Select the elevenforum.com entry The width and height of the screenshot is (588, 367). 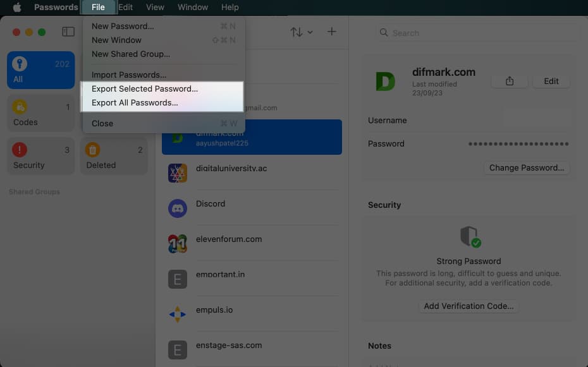point(252,243)
